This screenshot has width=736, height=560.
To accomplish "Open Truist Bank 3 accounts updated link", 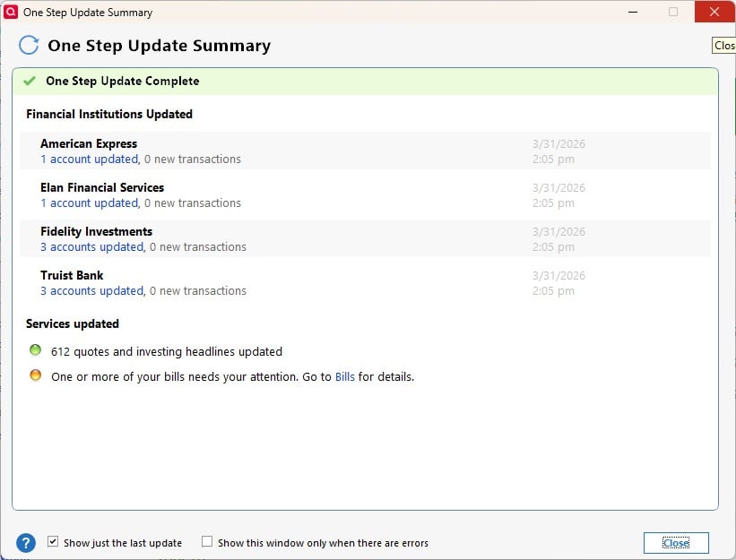I will coord(92,291).
